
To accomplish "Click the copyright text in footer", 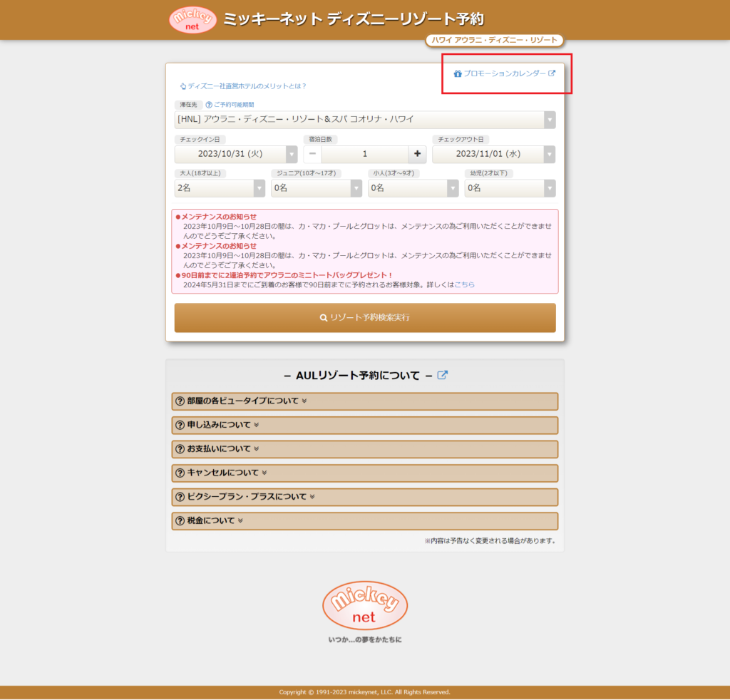I will 365,692.
